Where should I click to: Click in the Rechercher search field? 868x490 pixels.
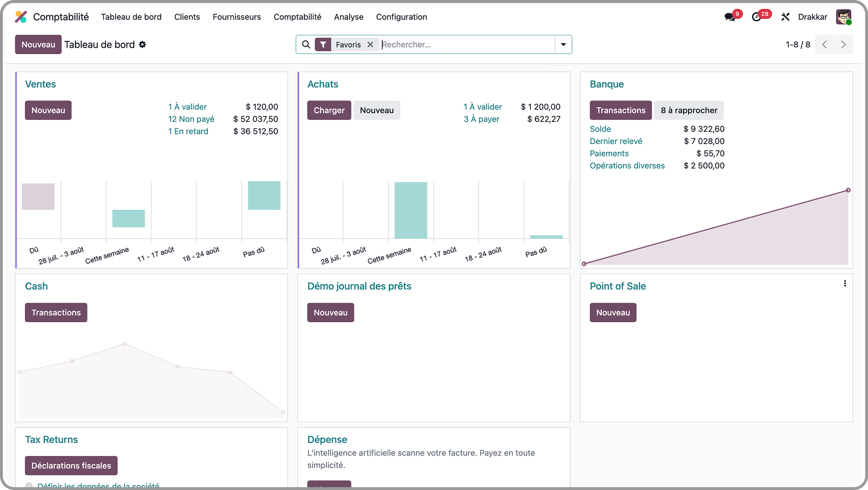(466, 45)
